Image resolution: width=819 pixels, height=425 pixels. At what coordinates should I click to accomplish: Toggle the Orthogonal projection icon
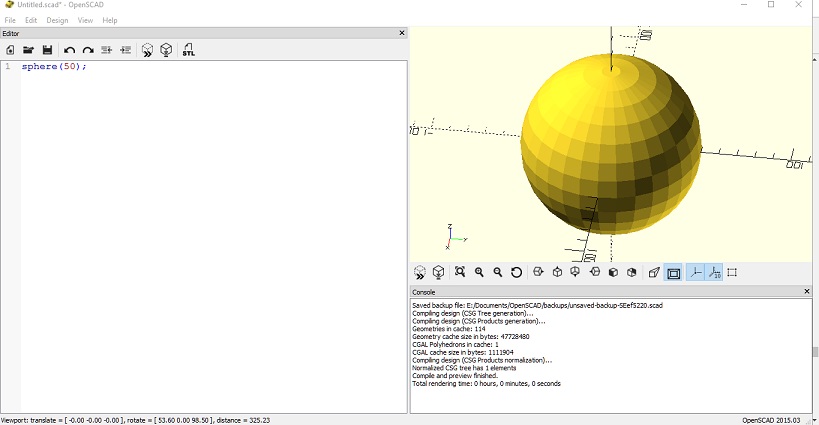pyautogui.click(x=673, y=273)
